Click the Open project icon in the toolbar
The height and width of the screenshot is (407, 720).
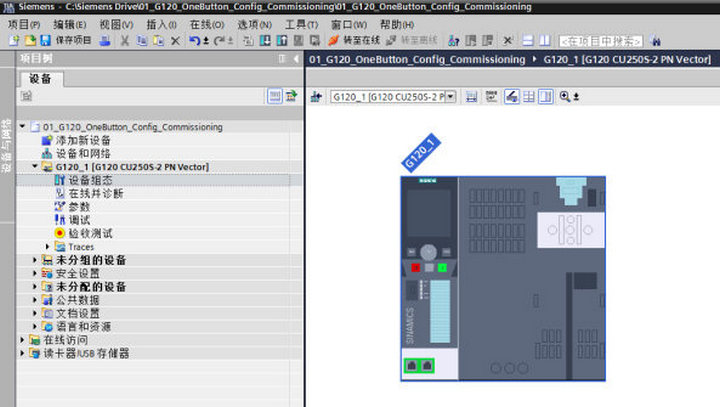(30, 41)
